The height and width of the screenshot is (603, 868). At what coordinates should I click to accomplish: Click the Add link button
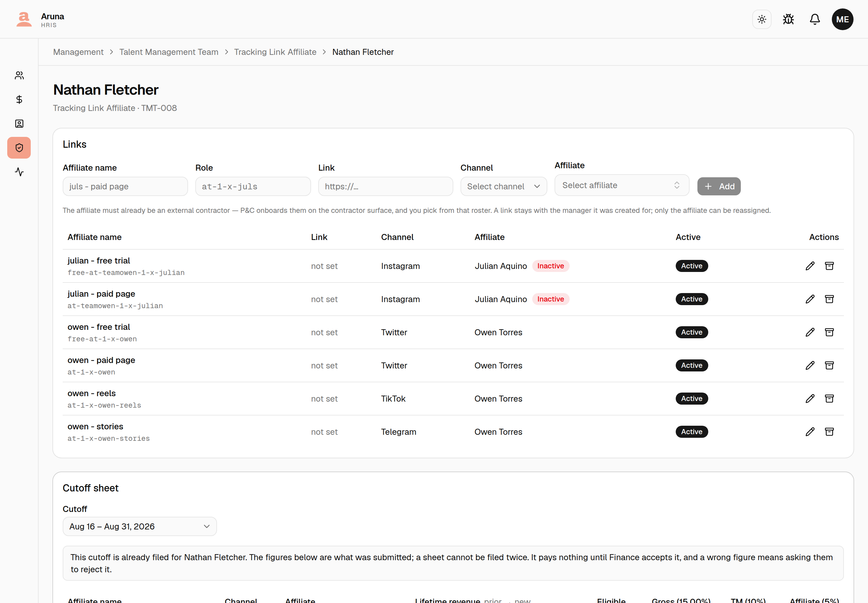719,186
